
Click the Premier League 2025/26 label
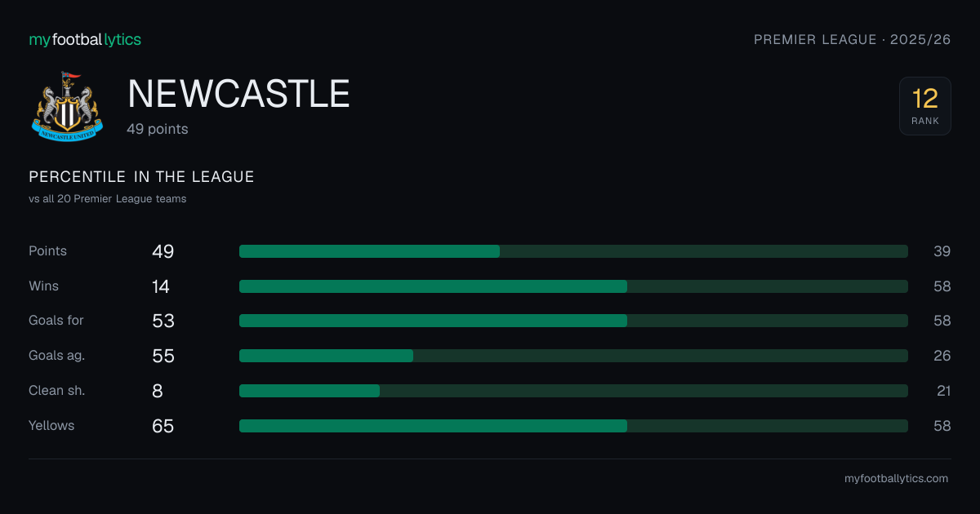click(x=853, y=39)
